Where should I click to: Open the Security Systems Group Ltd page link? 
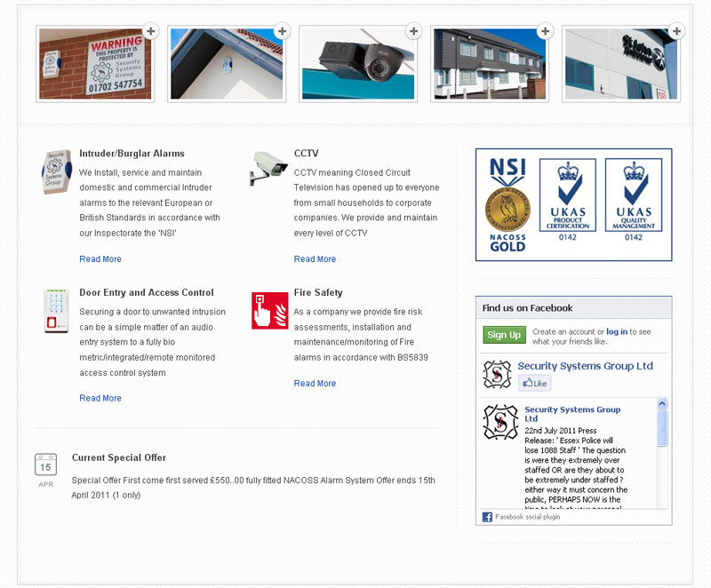585,366
